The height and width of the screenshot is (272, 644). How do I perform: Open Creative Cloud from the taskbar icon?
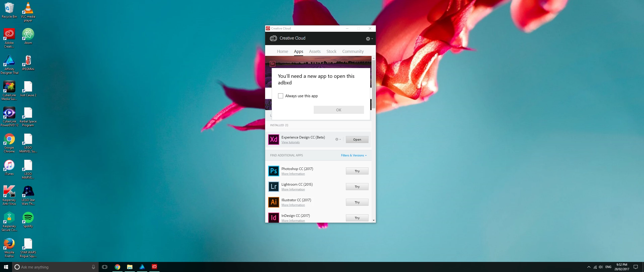154,267
